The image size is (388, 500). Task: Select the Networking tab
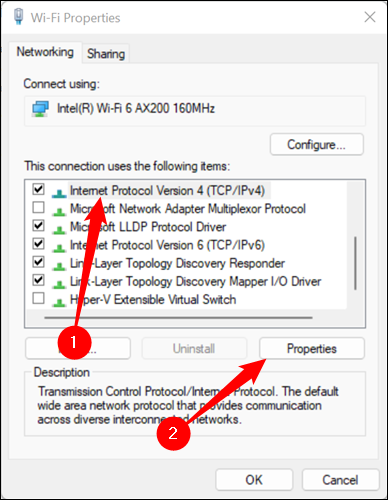click(45, 52)
